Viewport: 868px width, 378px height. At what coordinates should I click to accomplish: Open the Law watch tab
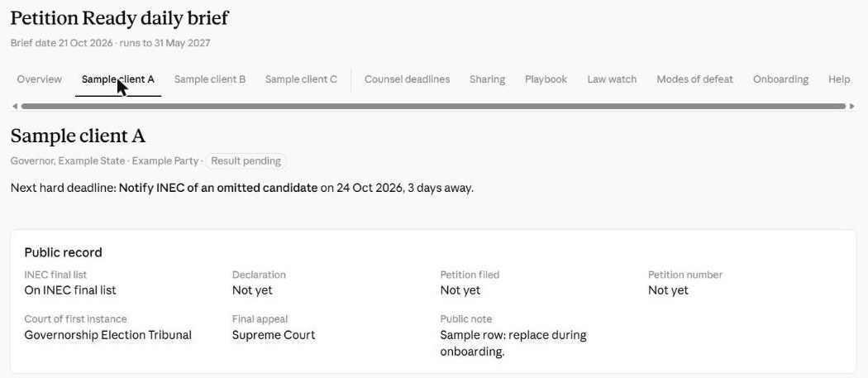pyautogui.click(x=612, y=79)
